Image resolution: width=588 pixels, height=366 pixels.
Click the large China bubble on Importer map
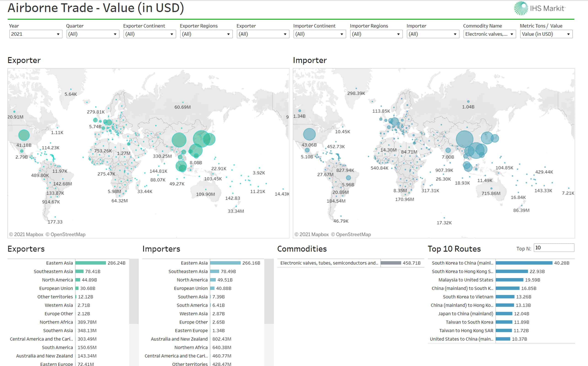(x=464, y=139)
